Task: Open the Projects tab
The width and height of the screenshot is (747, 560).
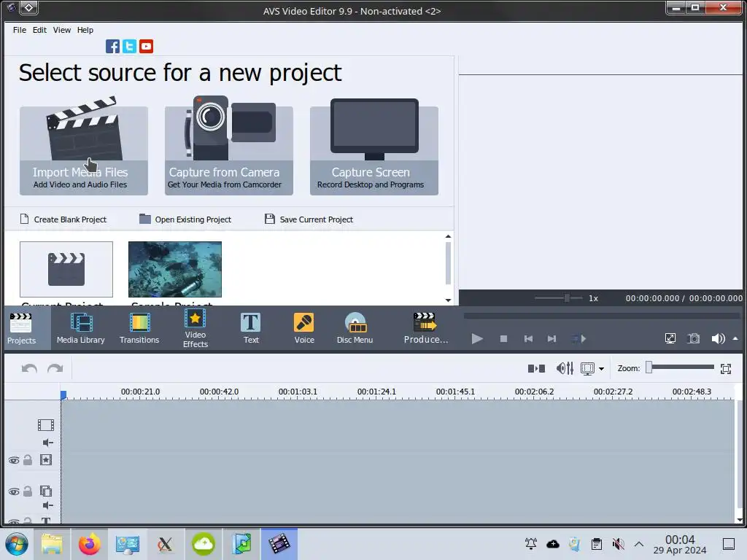Action: click(21, 329)
